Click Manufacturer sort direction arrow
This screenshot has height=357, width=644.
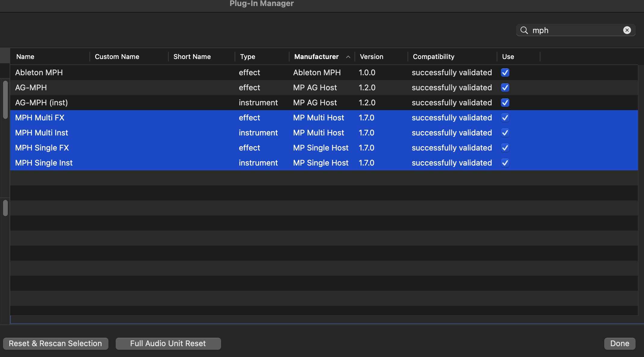coord(348,57)
